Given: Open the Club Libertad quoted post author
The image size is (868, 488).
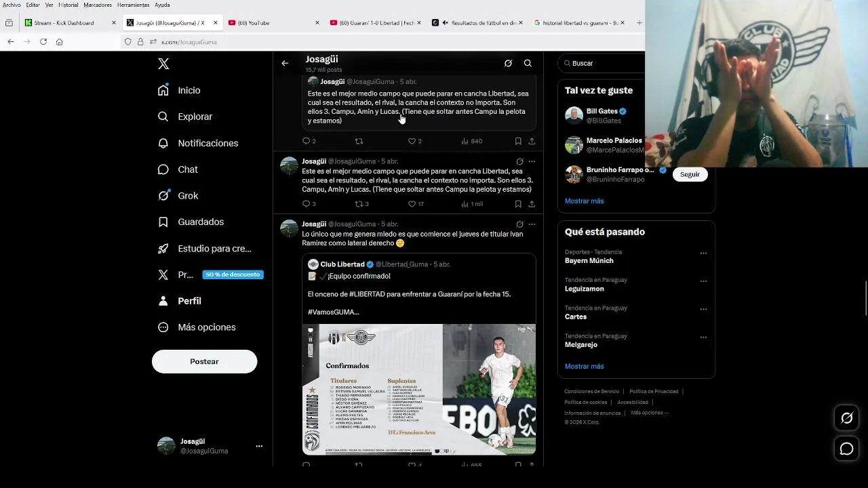Looking at the screenshot, I should point(342,264).
